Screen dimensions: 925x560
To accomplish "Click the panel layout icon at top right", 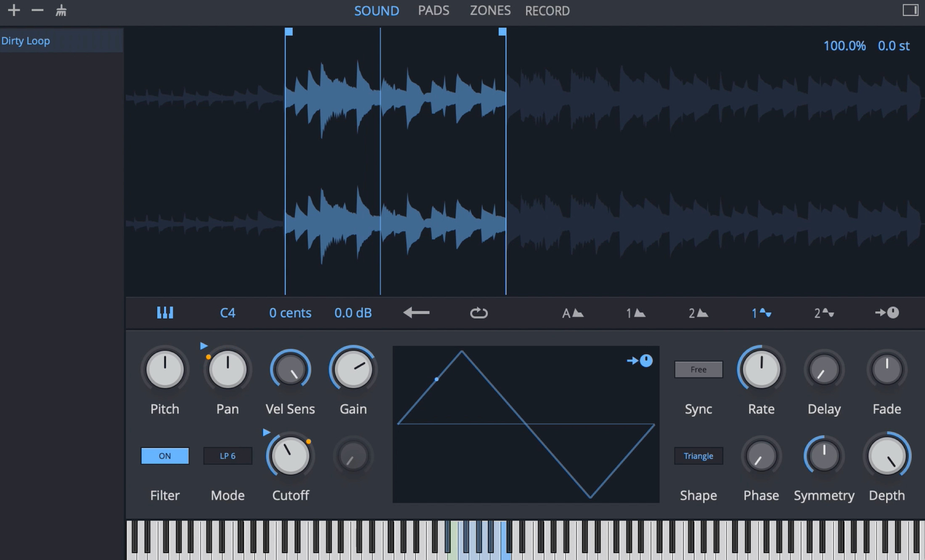I will coord(910,10).
